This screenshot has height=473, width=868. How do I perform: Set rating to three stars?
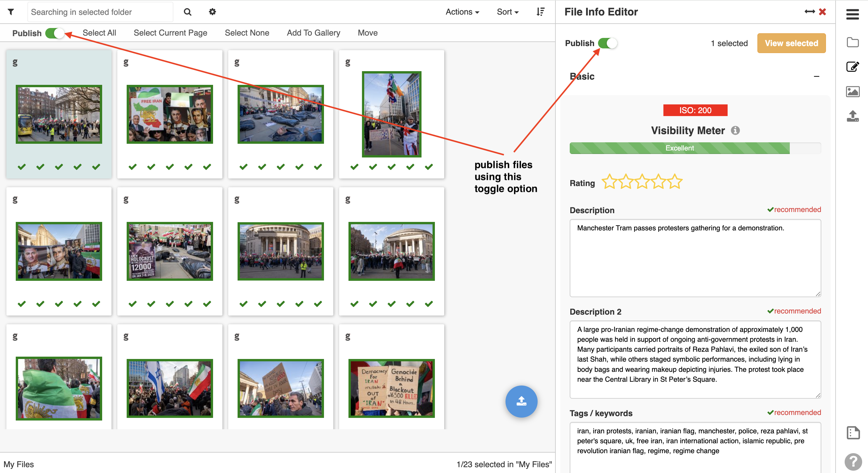click(642, 181)
